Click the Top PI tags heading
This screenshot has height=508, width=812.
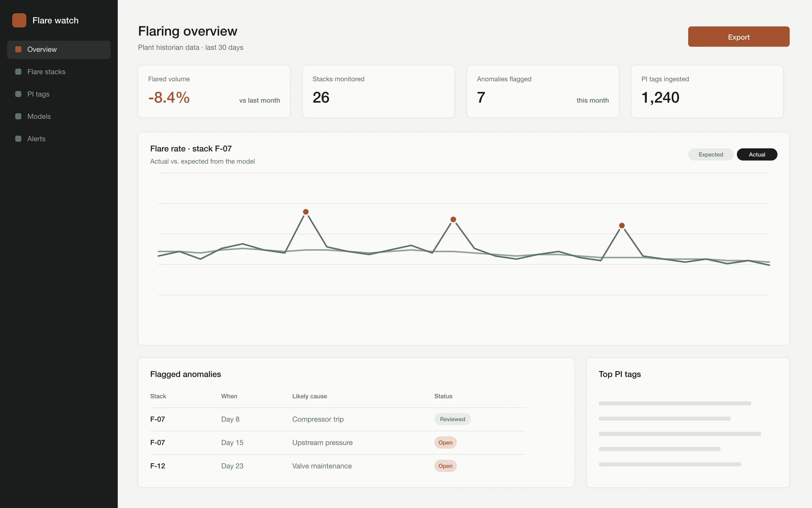click(619, 374)
